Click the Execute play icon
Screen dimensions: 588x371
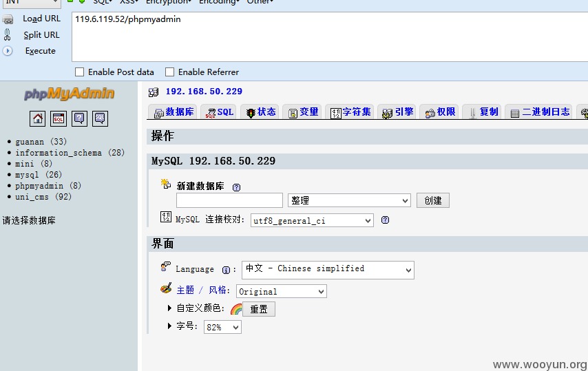point(8,51)
